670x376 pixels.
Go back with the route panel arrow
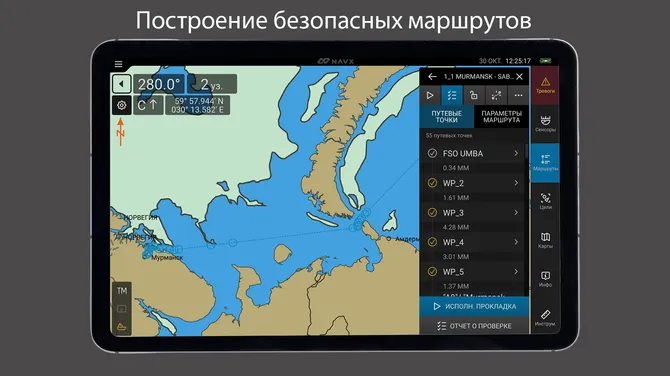coord(432,76)
